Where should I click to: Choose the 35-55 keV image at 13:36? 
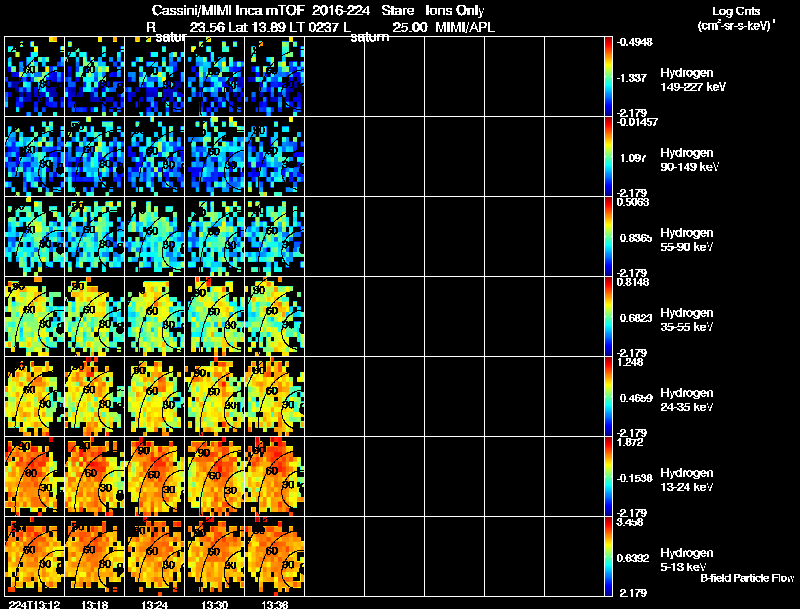pyautogui.click(x=275, y=317)
